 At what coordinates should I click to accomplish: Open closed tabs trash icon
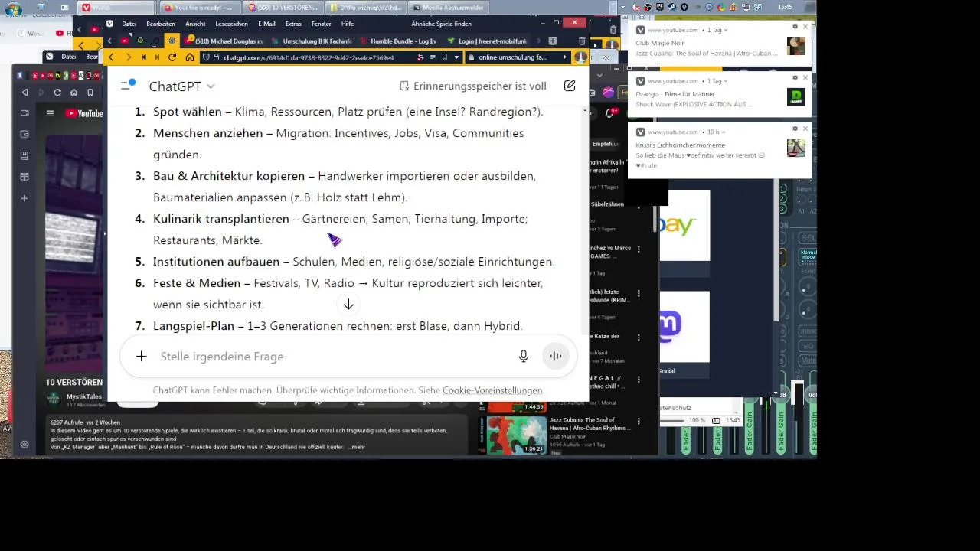click(x=582, y=41)
